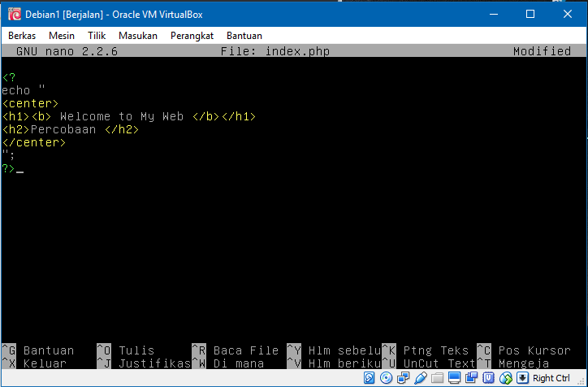Click the mouse integration status icon

pyautogui.click(x=505, y=377)
